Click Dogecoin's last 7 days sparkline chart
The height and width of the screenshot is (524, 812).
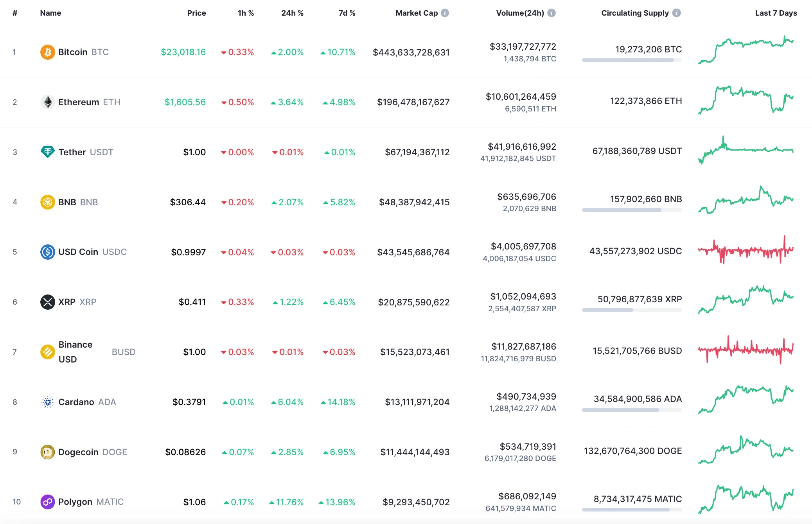click(745, 452)
